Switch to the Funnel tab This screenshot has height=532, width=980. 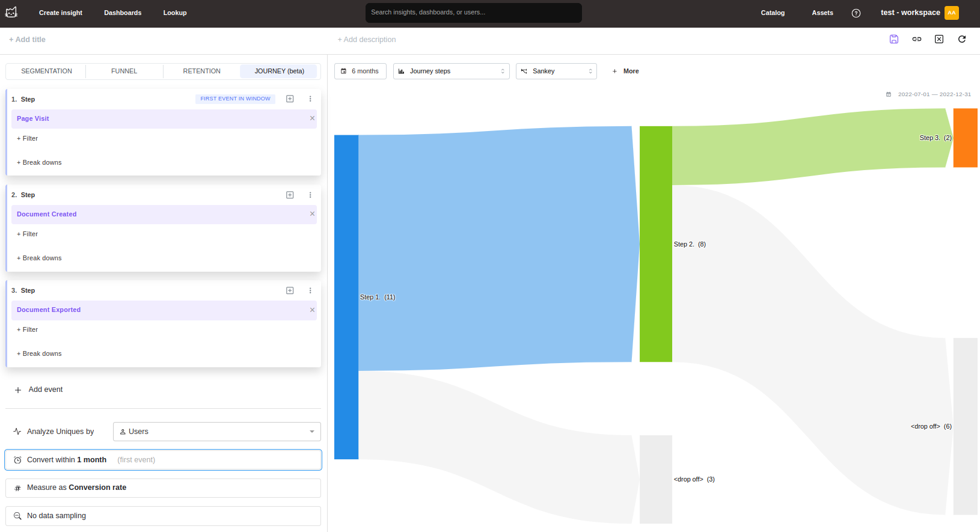[124, 72]
